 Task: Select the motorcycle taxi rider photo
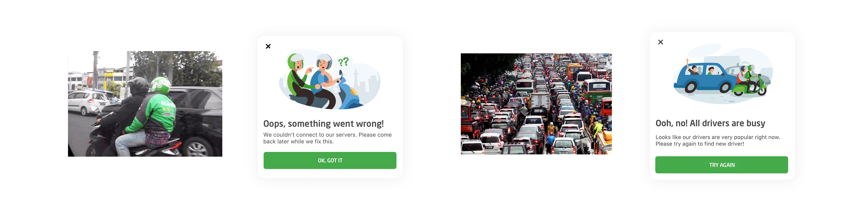click(145, 104)
